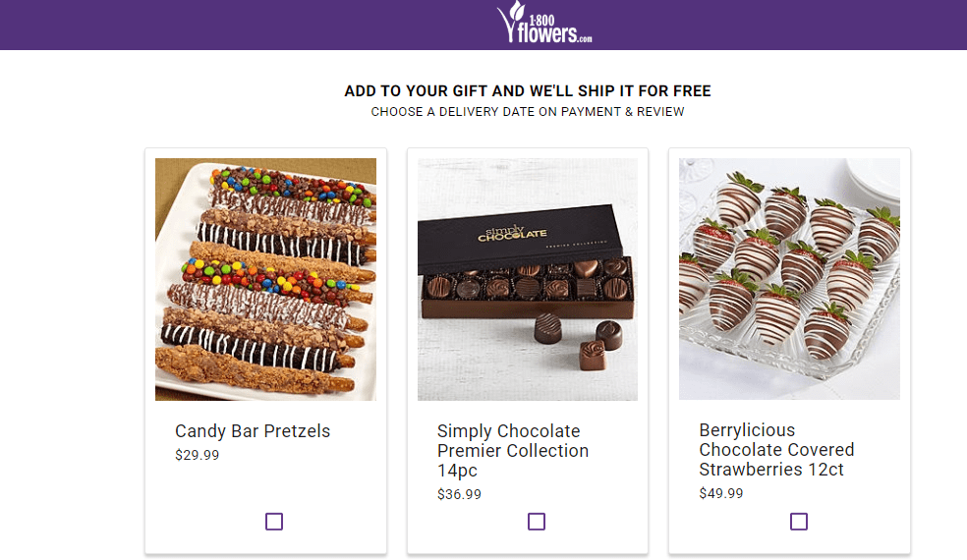967x560 pixels.
Task: Click the 'flowers.com' wordmark in the header
Action: [x=557, y=34]
